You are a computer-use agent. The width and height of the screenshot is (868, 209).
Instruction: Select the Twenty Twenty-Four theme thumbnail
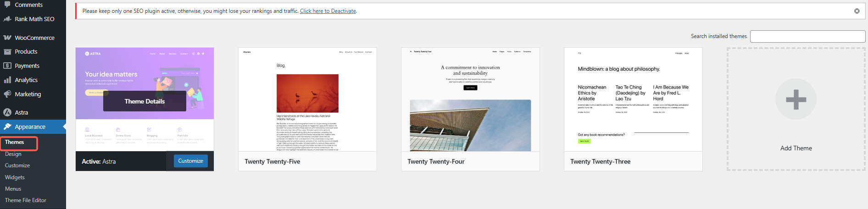coord(470,99)
